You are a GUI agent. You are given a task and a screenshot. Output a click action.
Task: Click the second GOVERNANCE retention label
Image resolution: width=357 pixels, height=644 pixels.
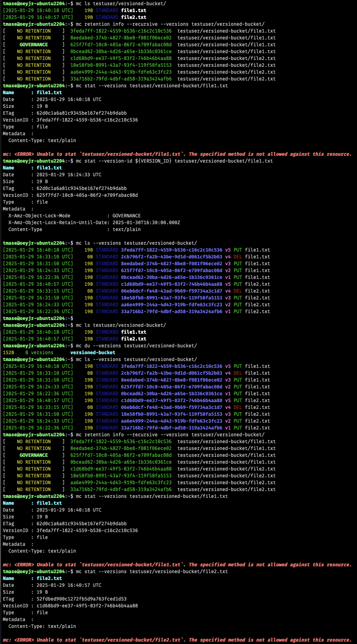(34, 455)
